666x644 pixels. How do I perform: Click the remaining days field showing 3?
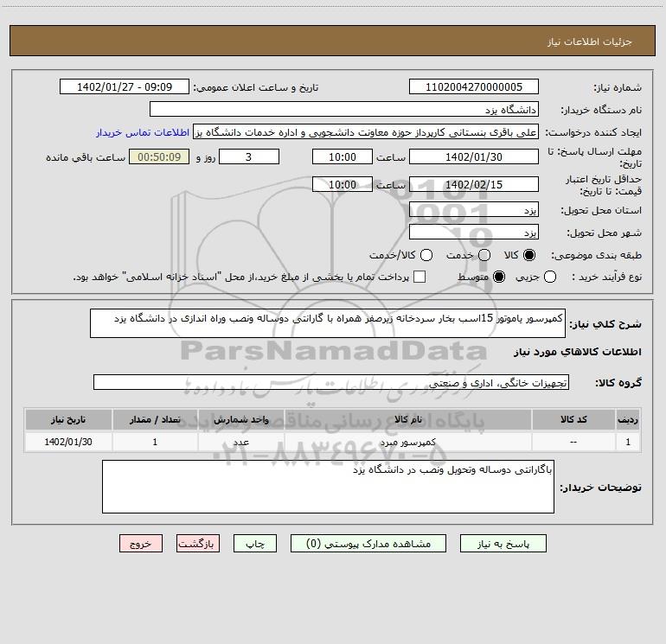coord(249,156)
